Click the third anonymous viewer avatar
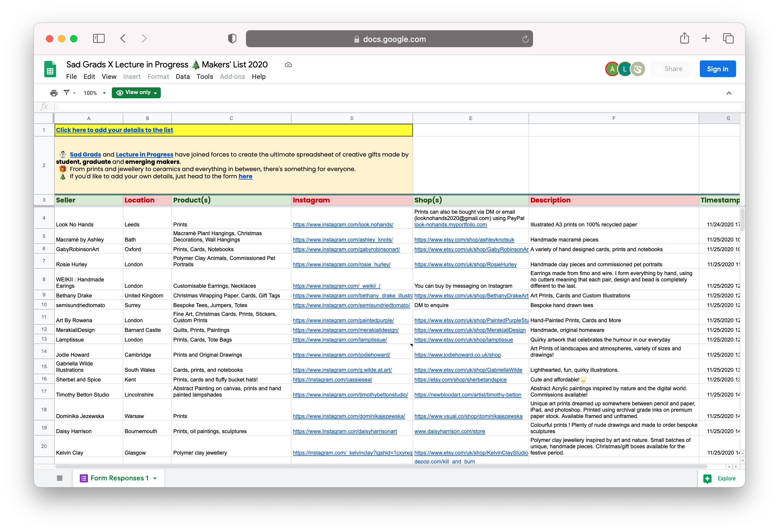 coord(638,69)
